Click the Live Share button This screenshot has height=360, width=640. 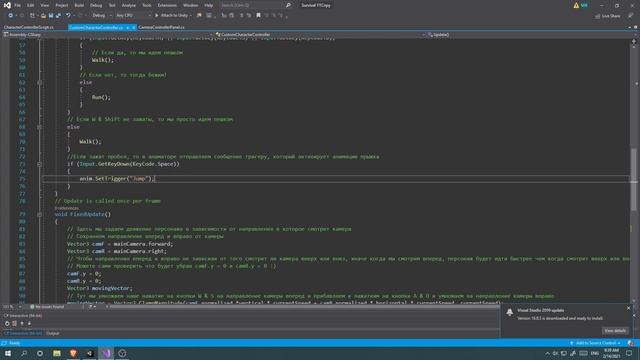(608, 16)
